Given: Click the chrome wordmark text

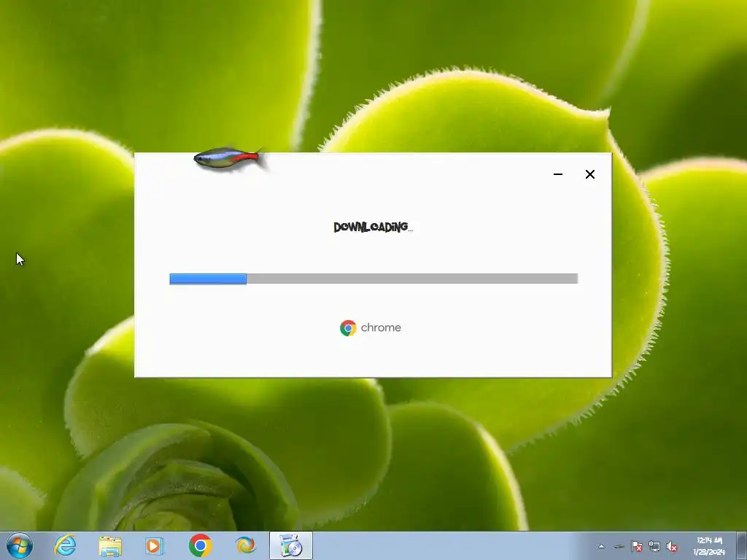Looking at the screenshot, I should 381,327.
